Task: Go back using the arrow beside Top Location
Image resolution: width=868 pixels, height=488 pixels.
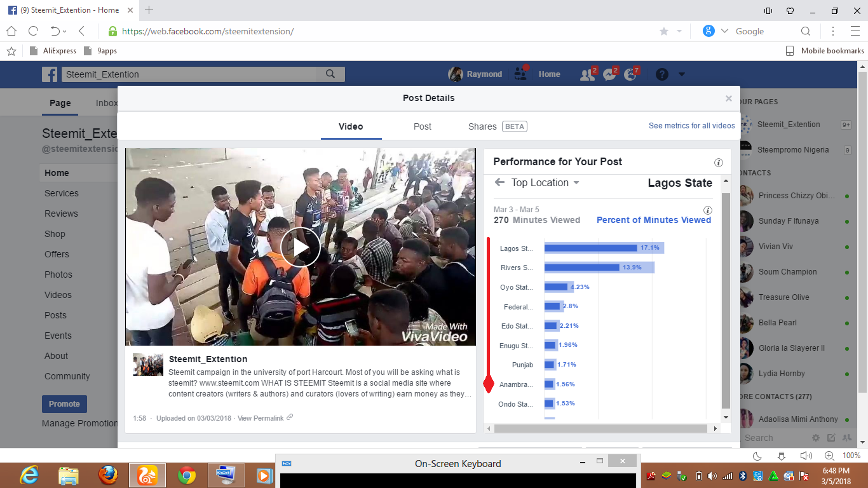Action: point(499,182)
